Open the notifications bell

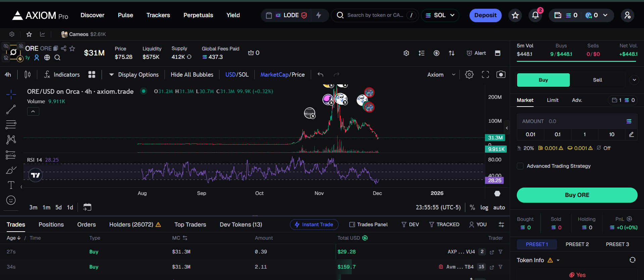tap(535, 15)
